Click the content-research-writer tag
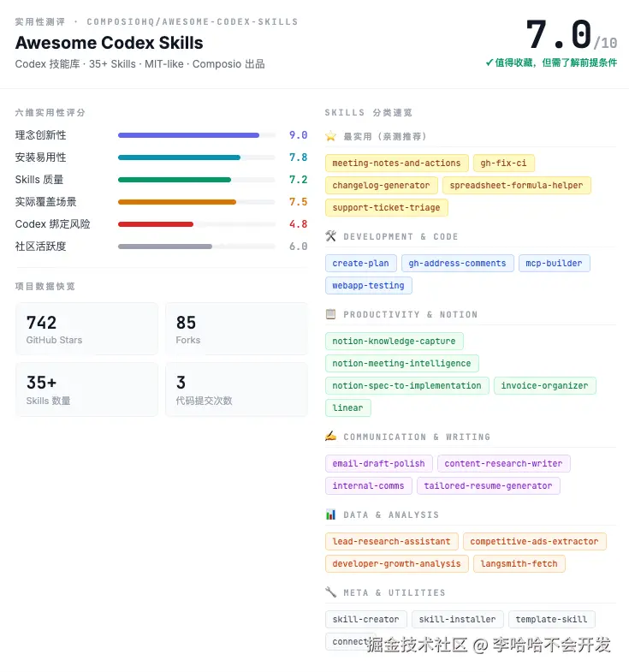The width and height of the screenshot is (629, 672). (503, 464)
